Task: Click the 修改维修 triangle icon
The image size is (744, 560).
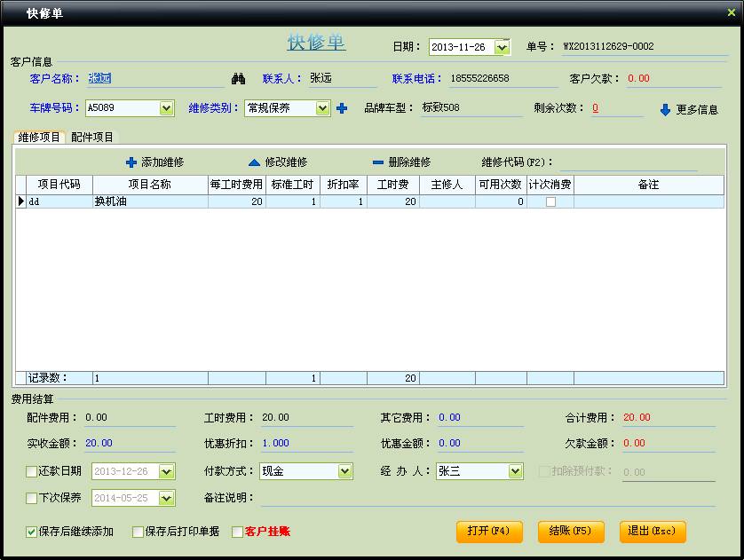Action: 254,162
